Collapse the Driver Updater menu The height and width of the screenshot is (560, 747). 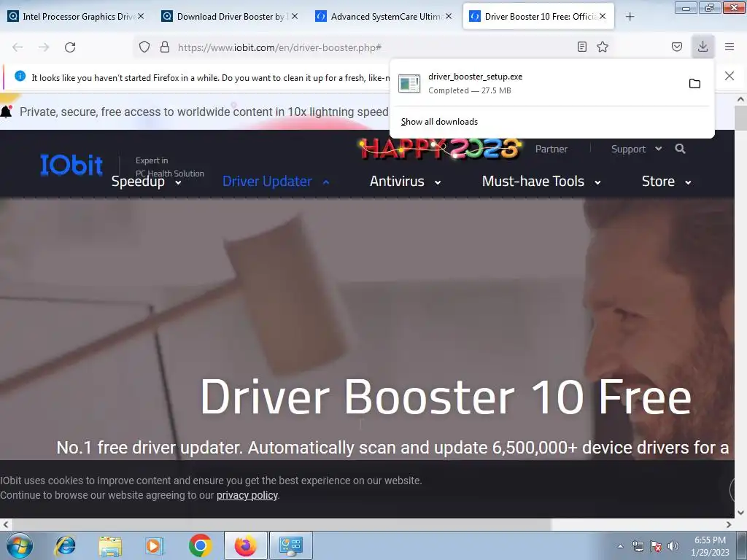[276, 182]
